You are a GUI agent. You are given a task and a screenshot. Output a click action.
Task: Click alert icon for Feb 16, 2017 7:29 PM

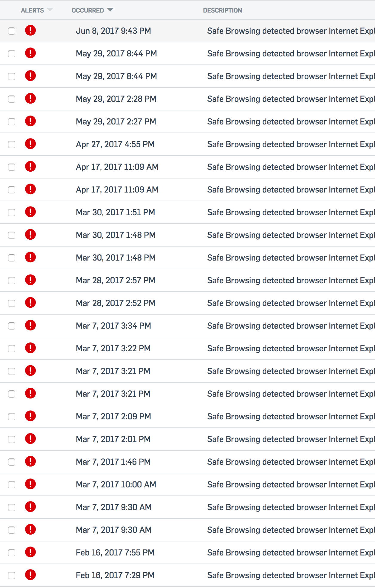pyautogui.click(x=30, y=575)
